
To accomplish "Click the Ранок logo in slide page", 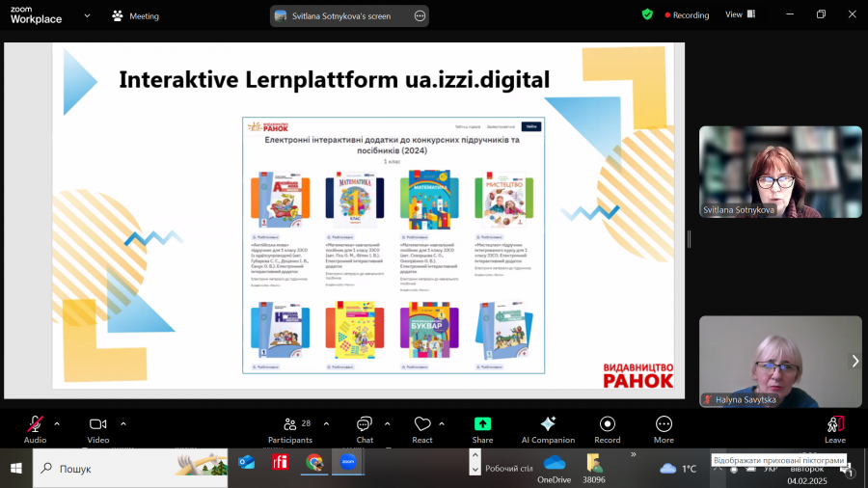I will coord(268,126).
